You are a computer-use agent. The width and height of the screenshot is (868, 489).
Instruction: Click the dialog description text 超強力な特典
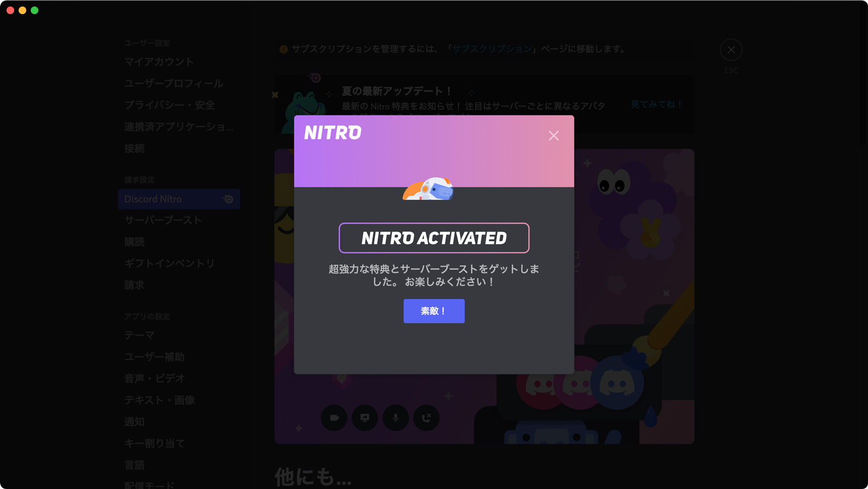coord(434,275)
